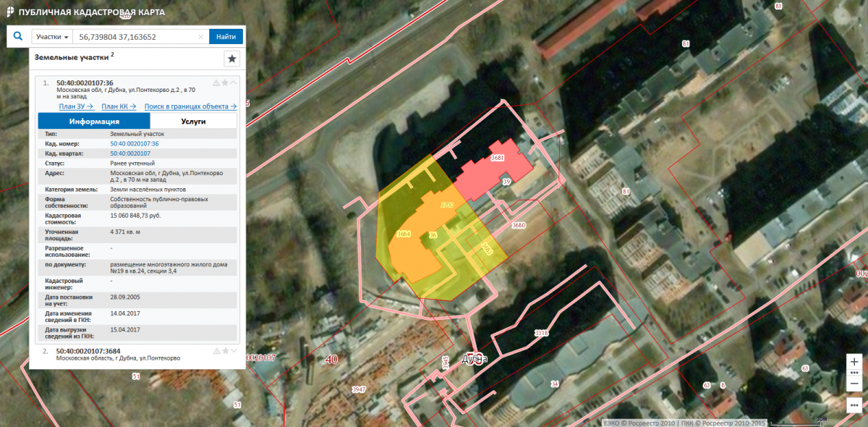Zoom in the map with plus button
The height and width of the screenshot is (427, 868).
pos(854,361)
